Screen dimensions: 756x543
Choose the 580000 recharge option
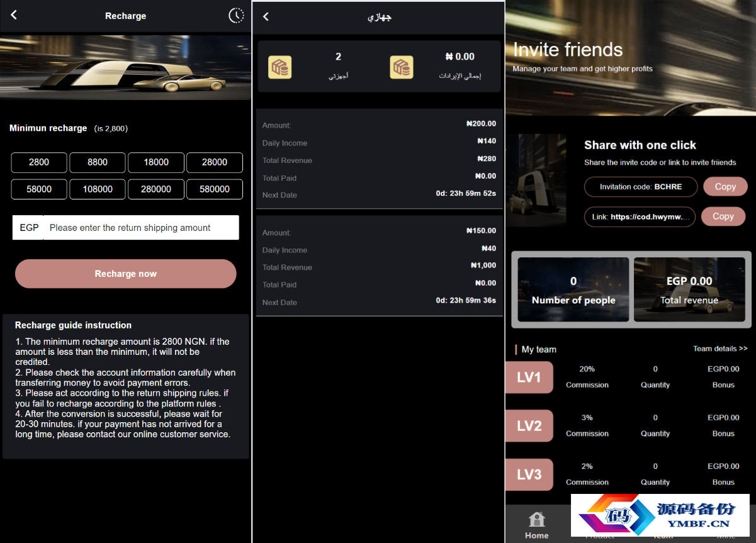(215, 189)
